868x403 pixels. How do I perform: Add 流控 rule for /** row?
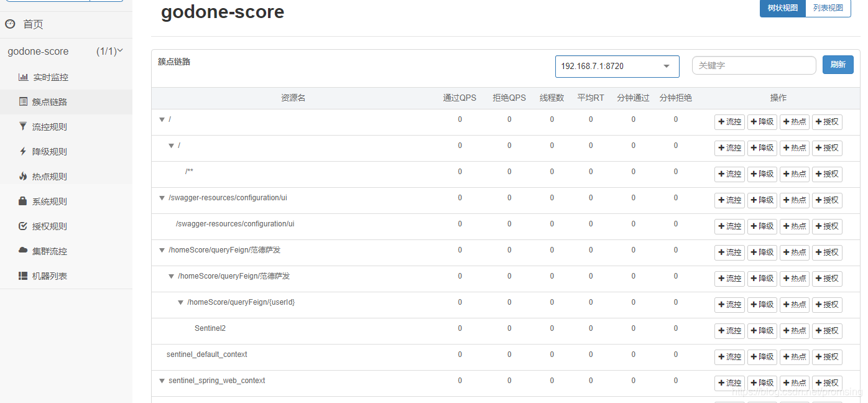click(x=729, y=174)
